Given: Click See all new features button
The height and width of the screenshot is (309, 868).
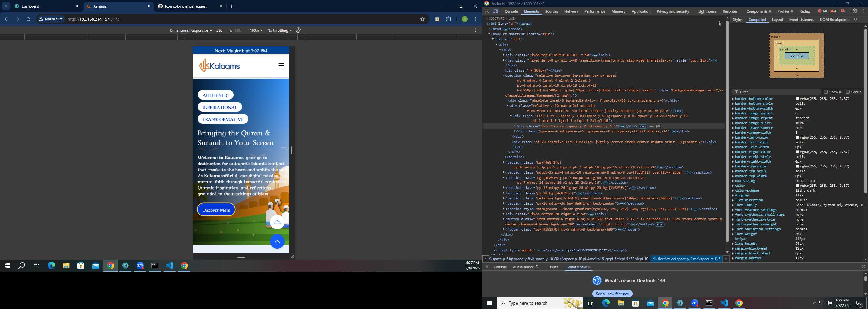Looking at the screenshot, I should (612, 294).
